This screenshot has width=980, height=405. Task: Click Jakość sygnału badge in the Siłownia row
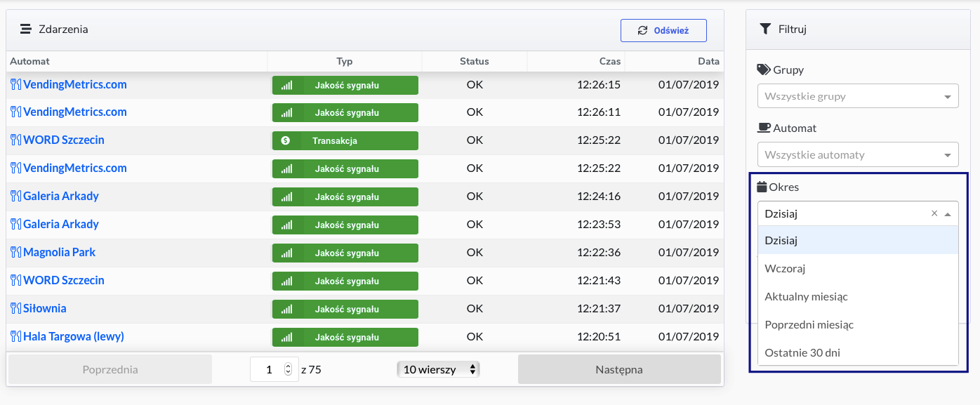pos(345,310)
